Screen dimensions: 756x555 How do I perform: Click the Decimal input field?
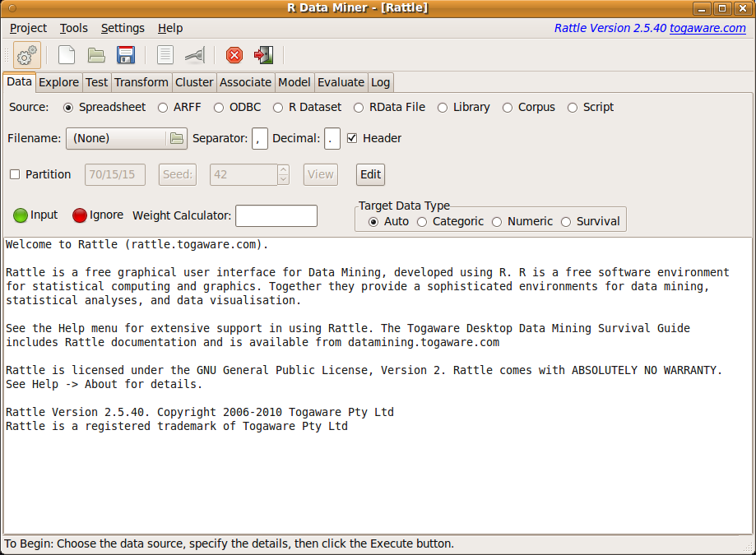[332, 139]
